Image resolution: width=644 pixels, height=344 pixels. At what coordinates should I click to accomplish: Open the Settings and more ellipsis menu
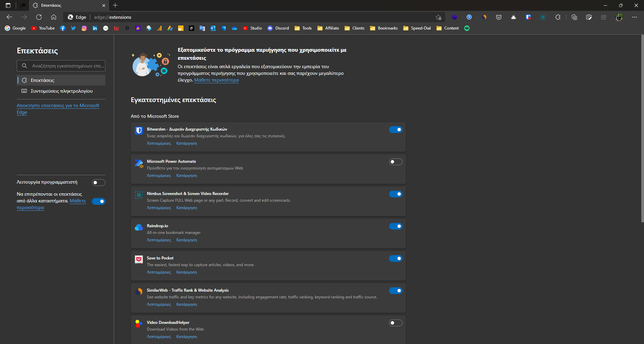[x=635, y=17]
